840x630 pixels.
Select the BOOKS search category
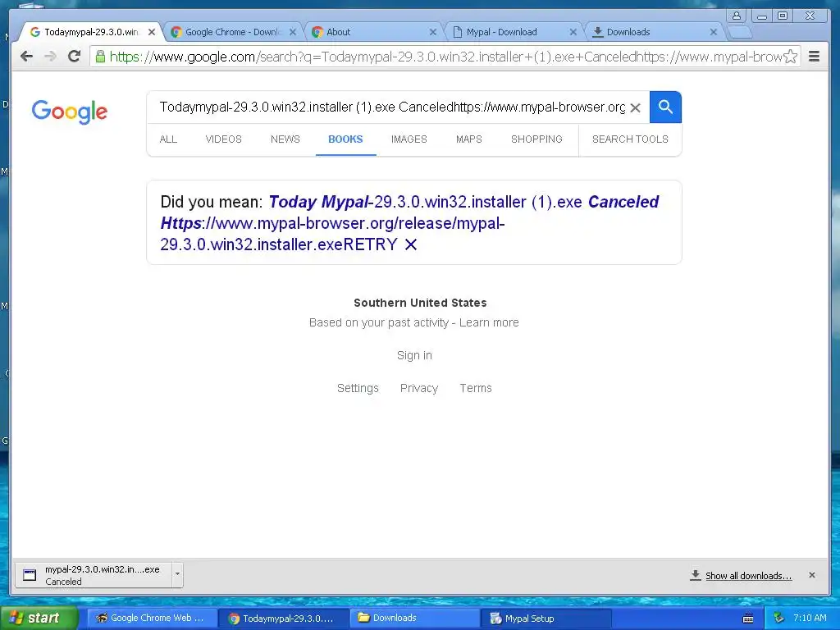[x=345, y=139]
